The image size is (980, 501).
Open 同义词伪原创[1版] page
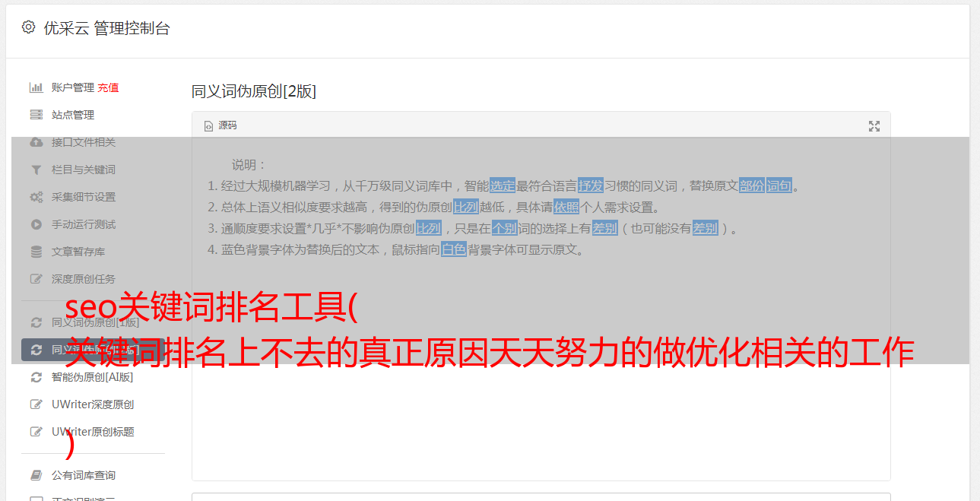point(96,322)
